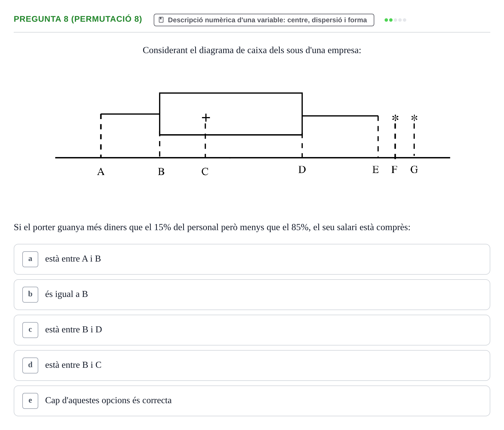The image size is (504, 430).
Task: Open the 'Descripció numèrica d'una variable' topic tag
Action: (x=264, y=20)
